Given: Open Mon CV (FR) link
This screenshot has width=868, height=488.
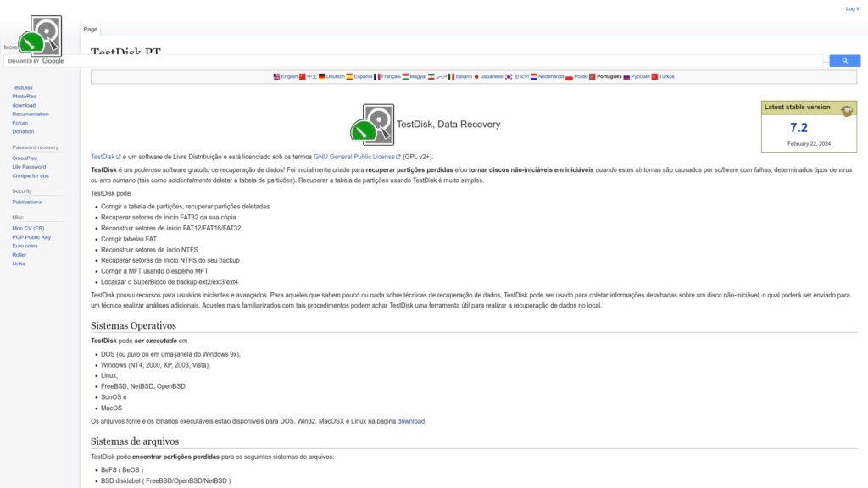Looking at the screenshot, I should (28, 228).
